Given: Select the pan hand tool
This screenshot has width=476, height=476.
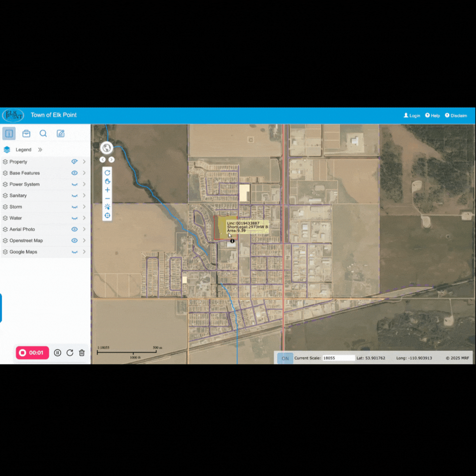Looking at the screenshot, I should click(107, 181).
